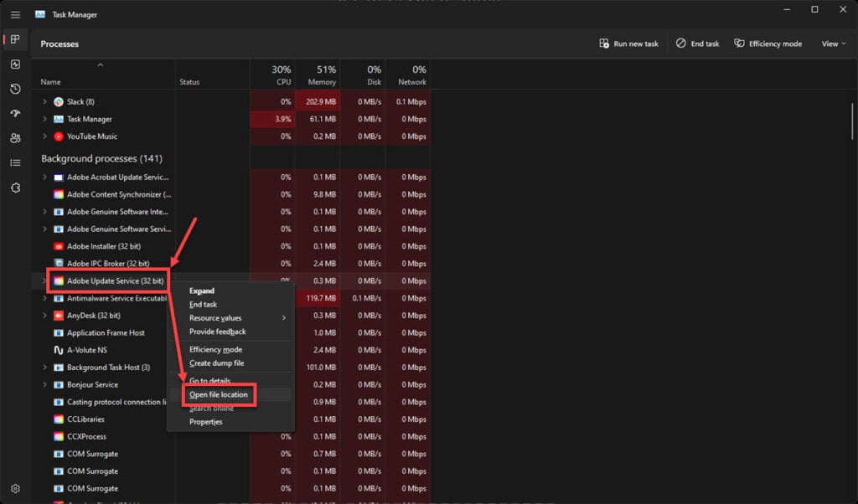Open the Details list page icon
The width and height of the screenshot is (858, 504).
point(15,162)
